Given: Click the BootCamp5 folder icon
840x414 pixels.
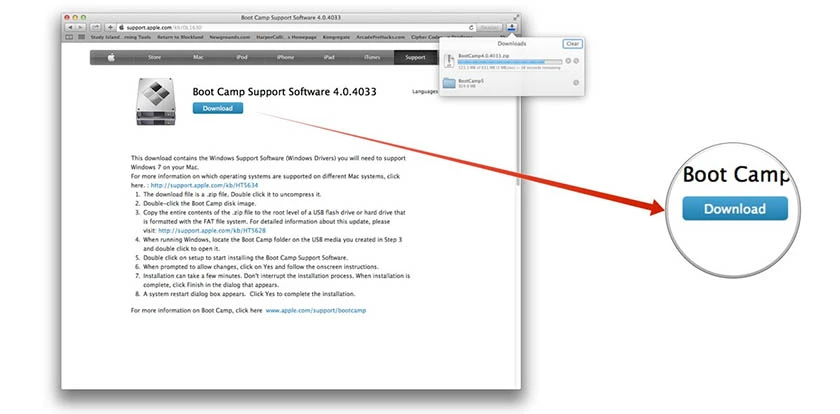Looking at the screenshot, I should pos(449,82).
